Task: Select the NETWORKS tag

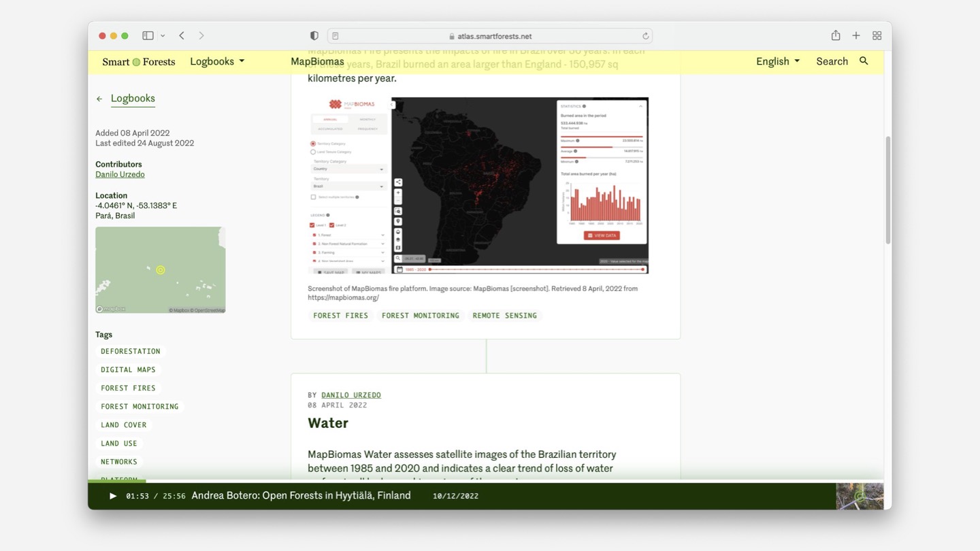Action: [x=118, y=461]
